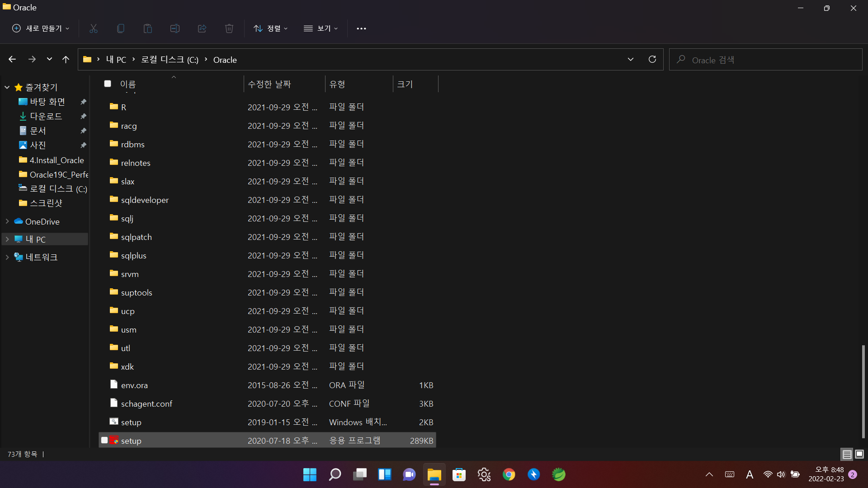Viewport: 868px width, 488px height.
Task: Tick the select-all checkbox in header
Action: point(108,84)
